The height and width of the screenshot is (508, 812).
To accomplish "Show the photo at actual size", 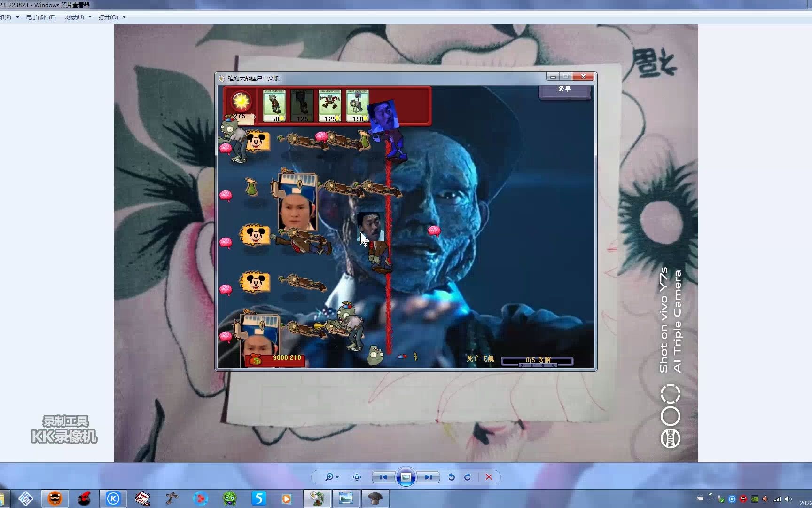I will point(357,477).
